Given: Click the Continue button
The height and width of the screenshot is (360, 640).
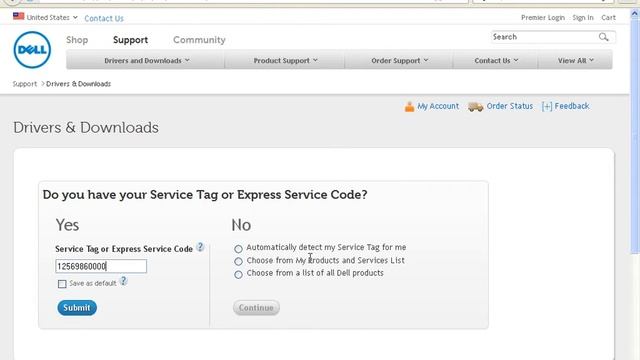Looking at the screenshot, I should click(x=256, y=308).
